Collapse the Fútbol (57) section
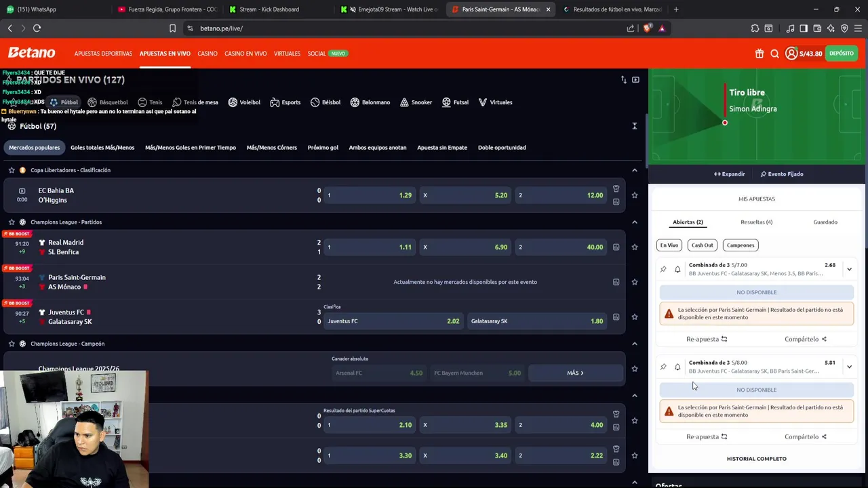The height and width of the screenshot is (488, 868). click(635, 126)
